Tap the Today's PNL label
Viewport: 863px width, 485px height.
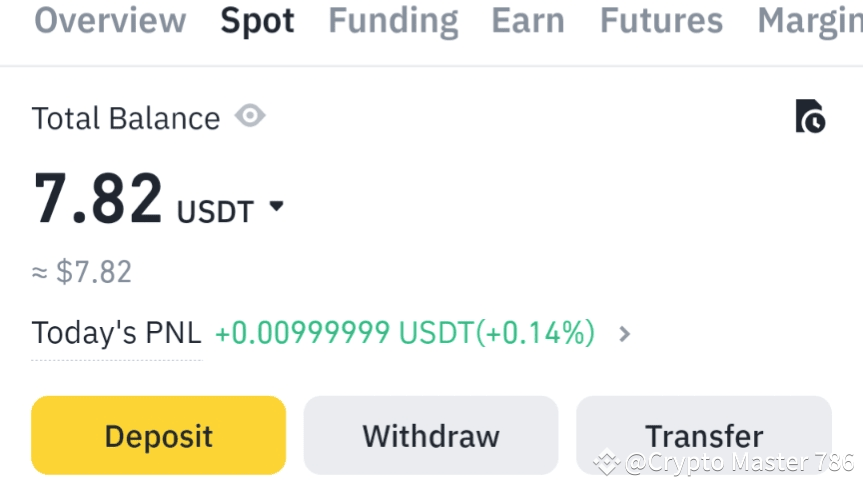(x=116, y=333)
